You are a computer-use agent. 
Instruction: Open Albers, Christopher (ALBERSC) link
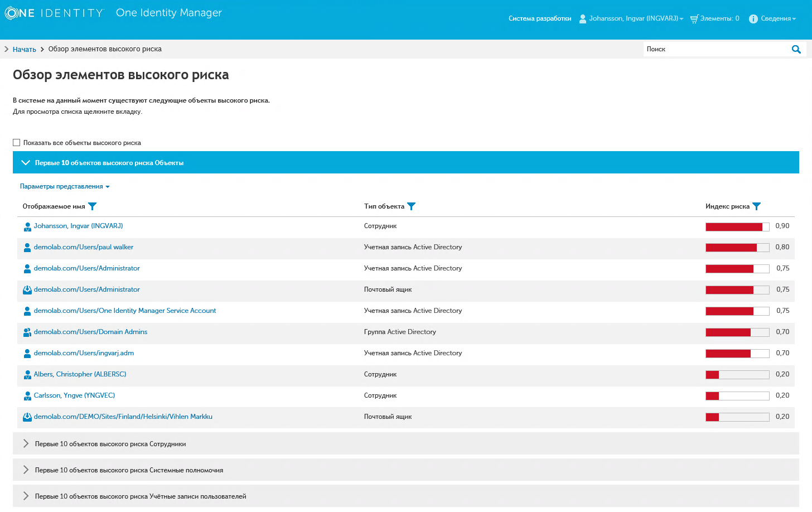click(x=80, y=374)
